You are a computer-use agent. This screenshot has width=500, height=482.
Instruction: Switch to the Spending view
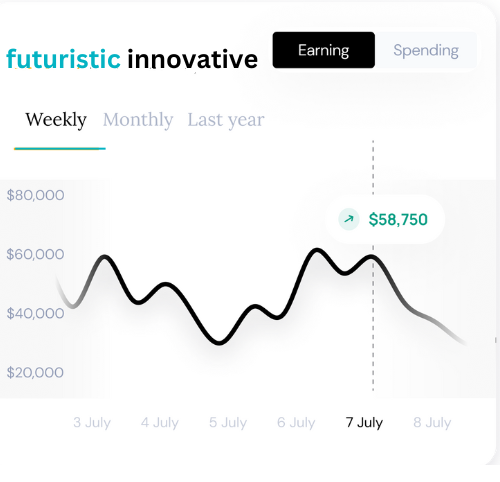click(x=426, y=50)
